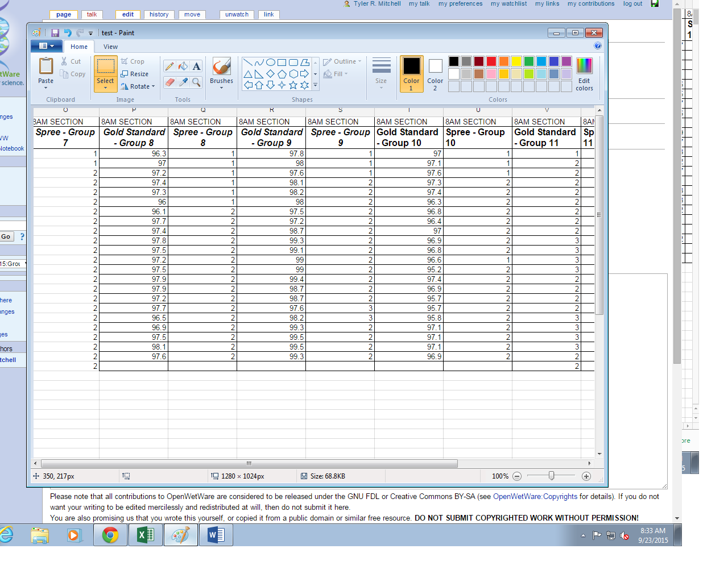Select the Color picker eyedropper tool

(183, 82)
